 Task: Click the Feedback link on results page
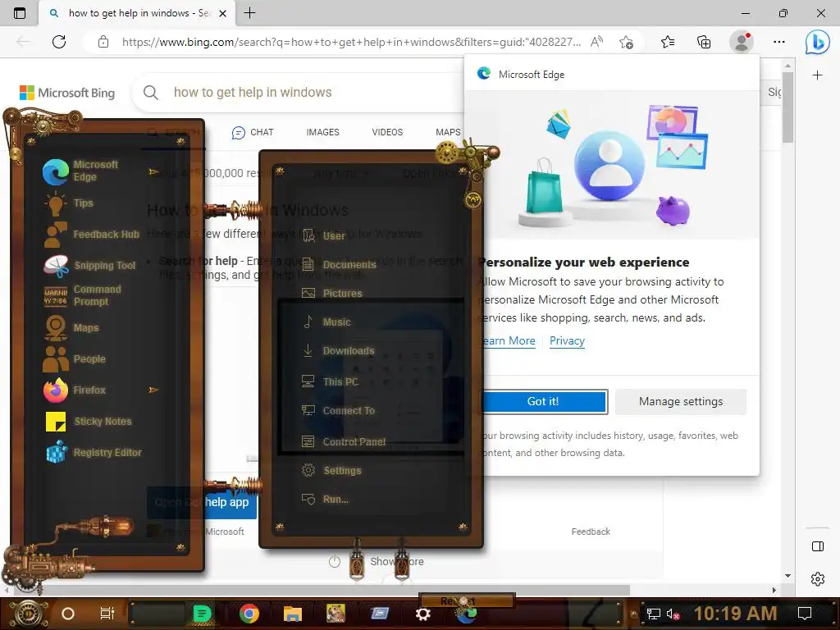pyautogui.click(x=591, y=532)
